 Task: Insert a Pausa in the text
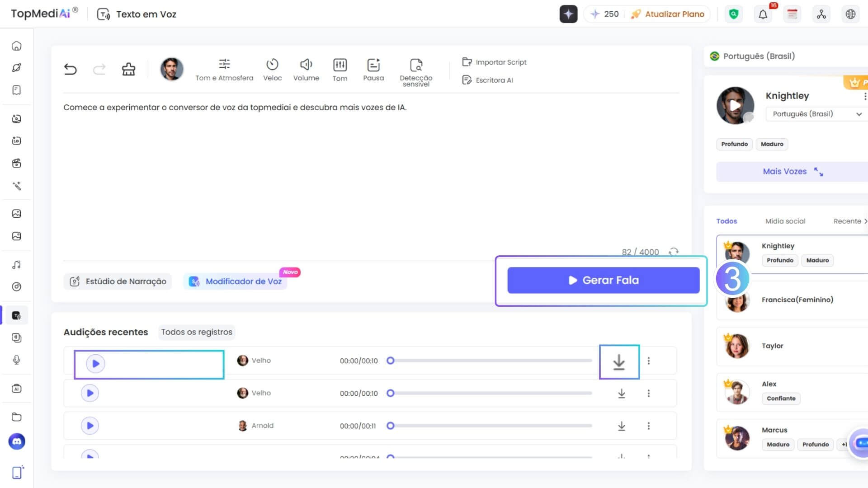click(x=373, y=70)
